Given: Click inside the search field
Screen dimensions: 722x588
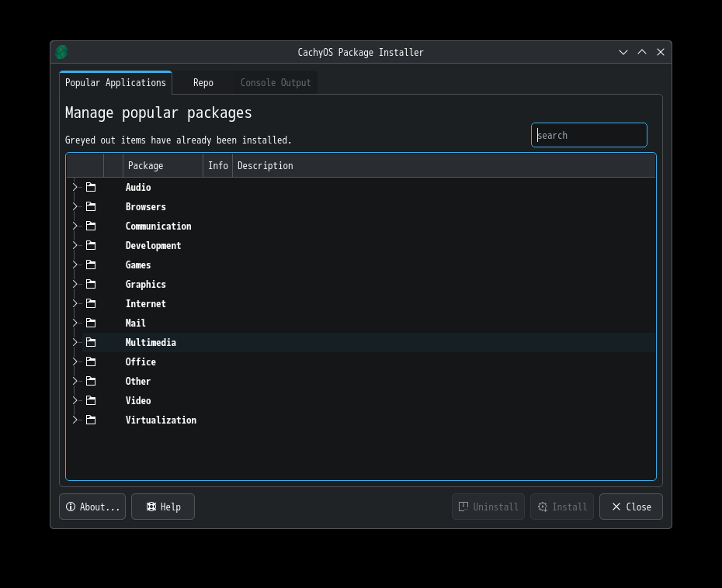Looking at the screenshot, I should (x=588, y=135).
